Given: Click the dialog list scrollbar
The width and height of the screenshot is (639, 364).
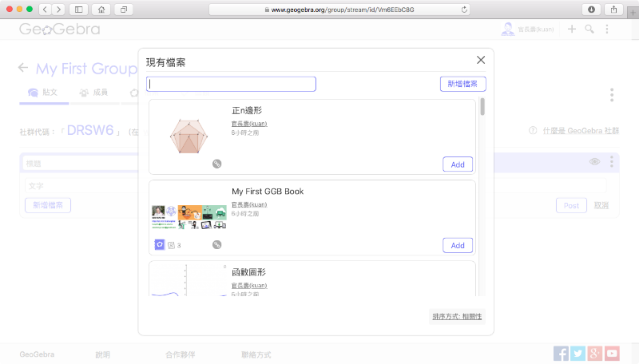Looking at the screenshot, I should click(x=482, y=107).
